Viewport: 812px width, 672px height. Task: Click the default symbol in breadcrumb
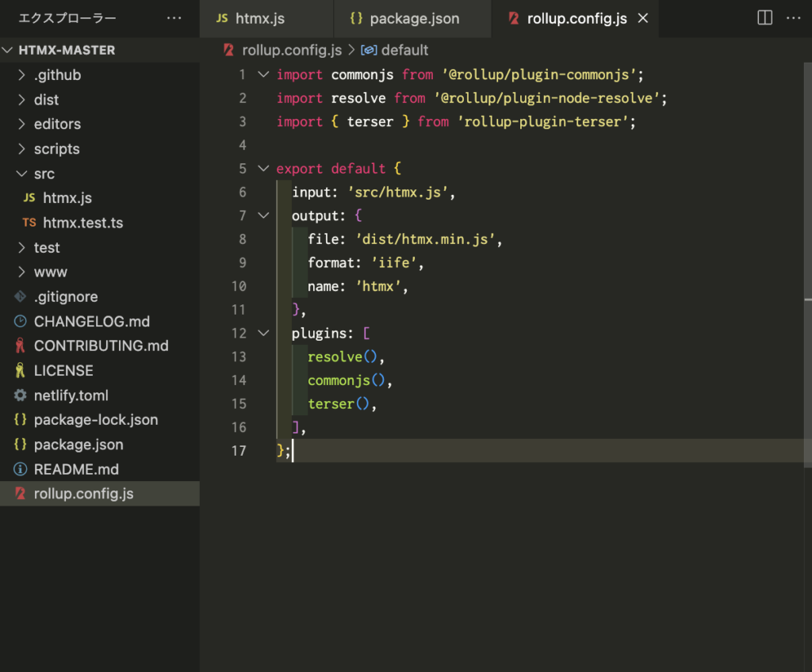(404, 50)
